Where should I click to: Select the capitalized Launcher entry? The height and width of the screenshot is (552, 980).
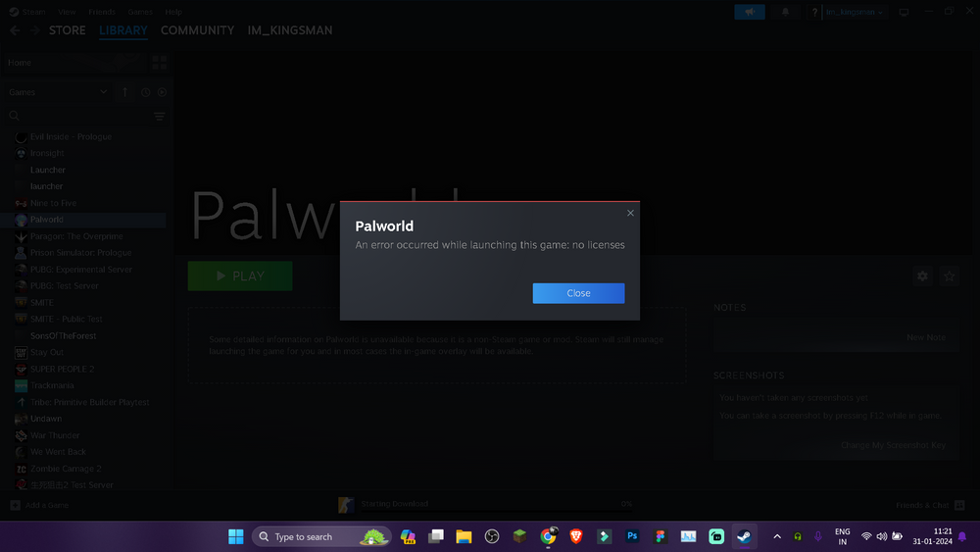click(47, 170)
